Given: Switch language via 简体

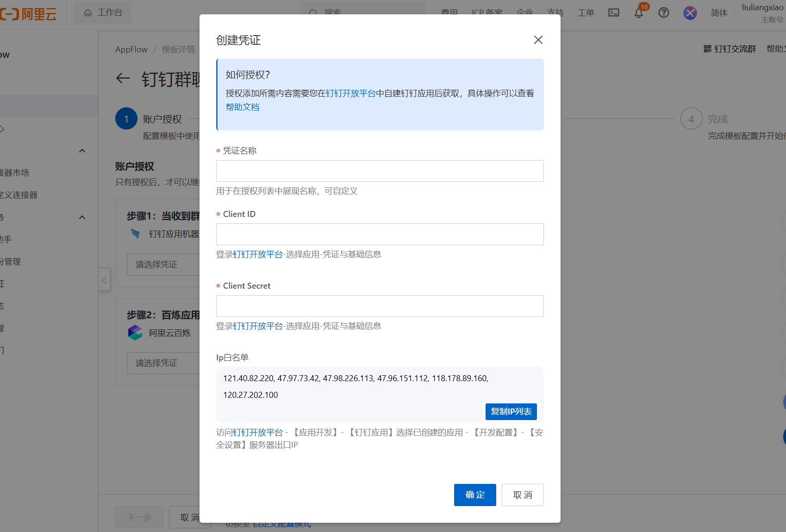Looking at the screenshot, I should [719, 13].
